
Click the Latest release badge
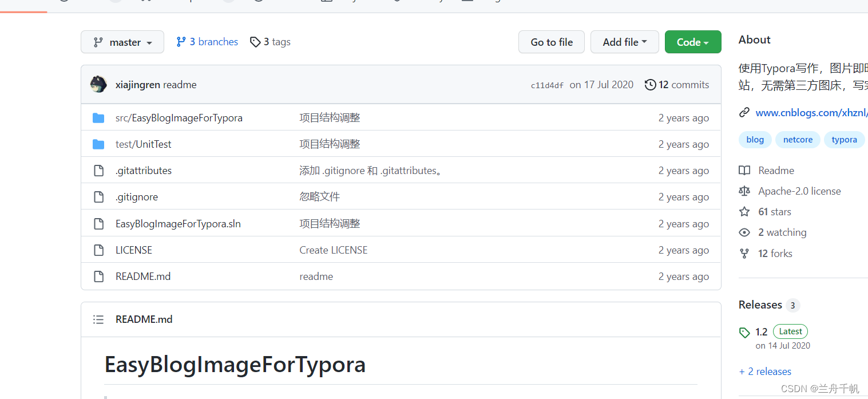[790, 331]
